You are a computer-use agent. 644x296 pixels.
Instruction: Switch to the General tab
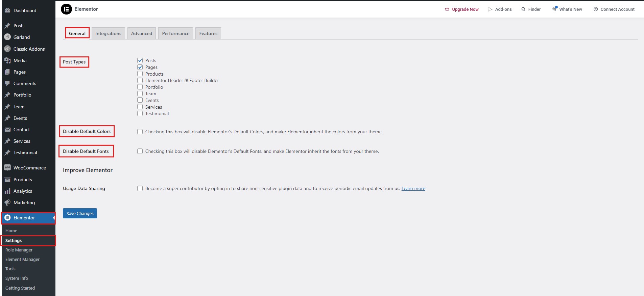pyautogui.click(x=77, y=33)
